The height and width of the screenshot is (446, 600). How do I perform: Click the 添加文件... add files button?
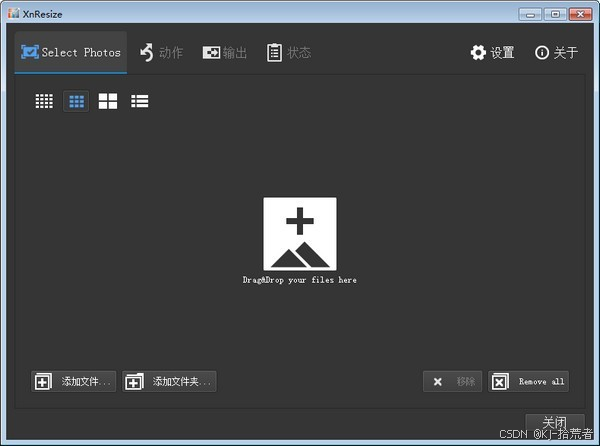[x=73, y=381]
